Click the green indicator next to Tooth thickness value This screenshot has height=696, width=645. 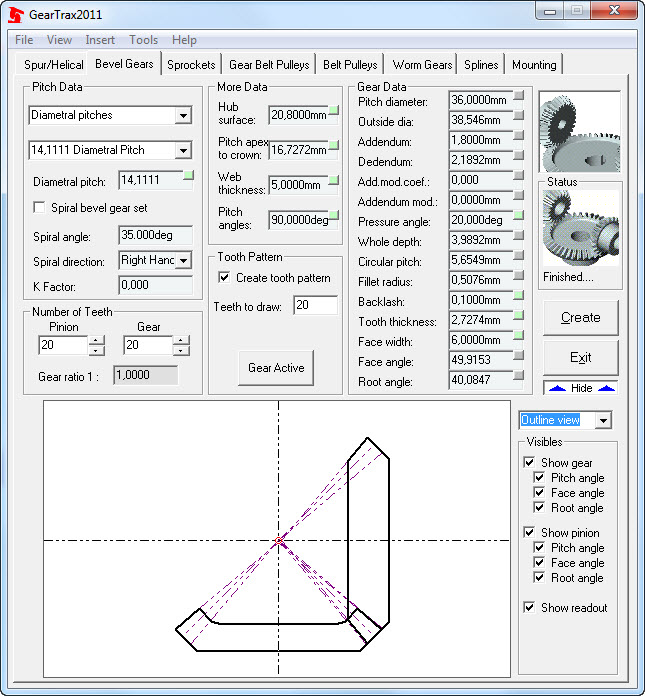tap(518, 315)
